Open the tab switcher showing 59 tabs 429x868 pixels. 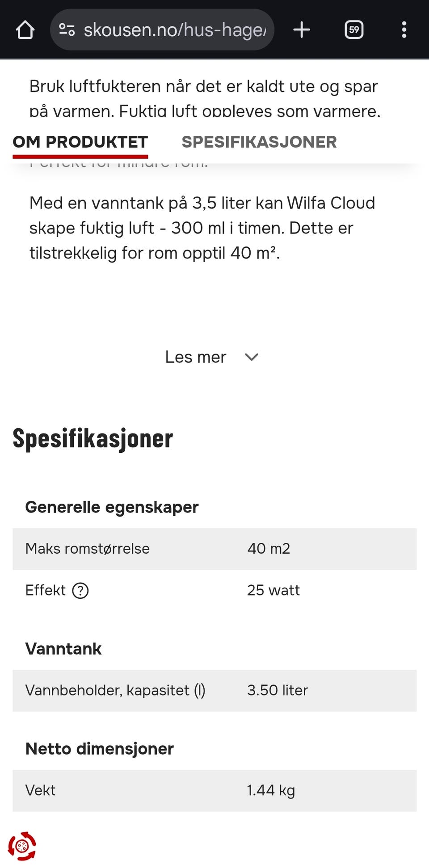[354, 29]
